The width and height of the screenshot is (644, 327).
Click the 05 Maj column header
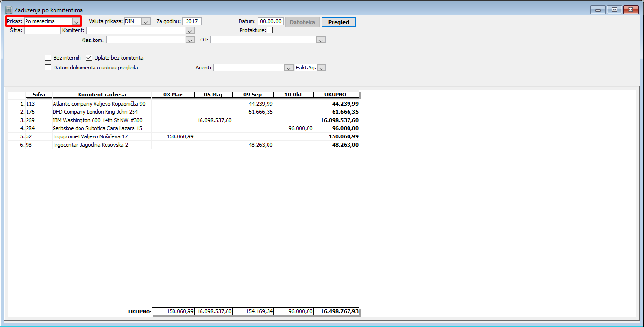click(x=214, y=95)
